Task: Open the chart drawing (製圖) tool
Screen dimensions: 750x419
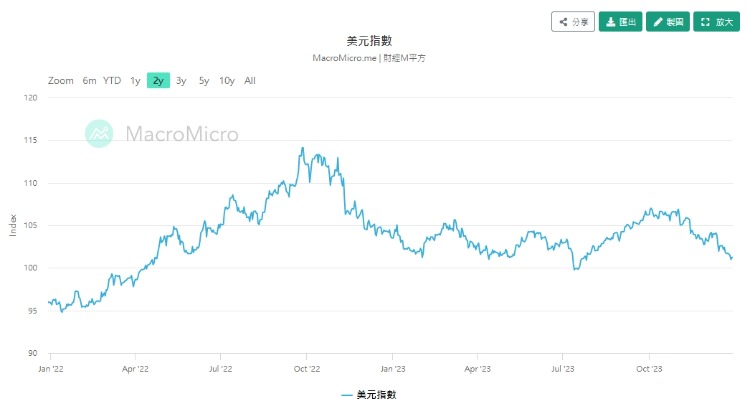Action: 667,22
